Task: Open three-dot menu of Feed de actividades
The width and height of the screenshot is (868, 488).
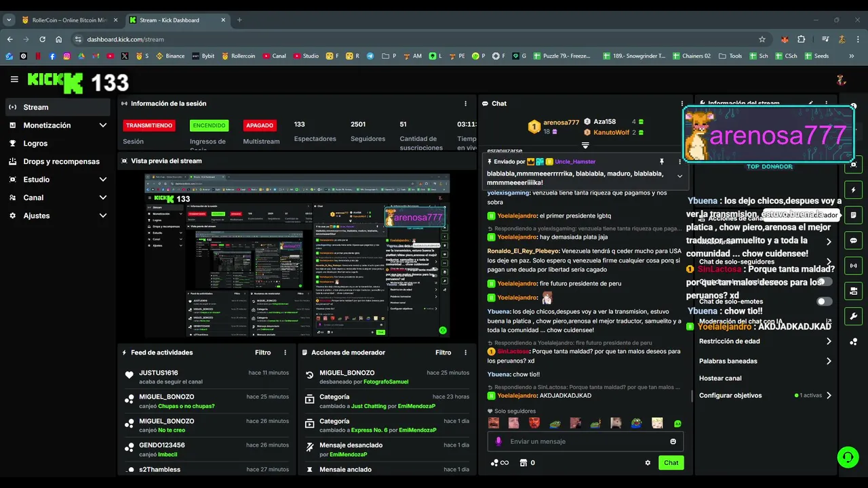Action: 285,352
